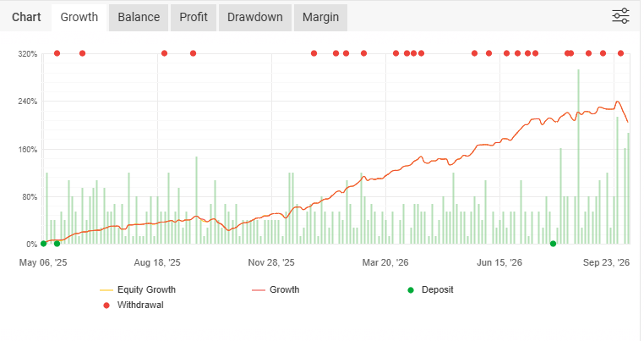
Task: Click the 'Nov 28, '25' axis date
Action: tap(271, 262)
